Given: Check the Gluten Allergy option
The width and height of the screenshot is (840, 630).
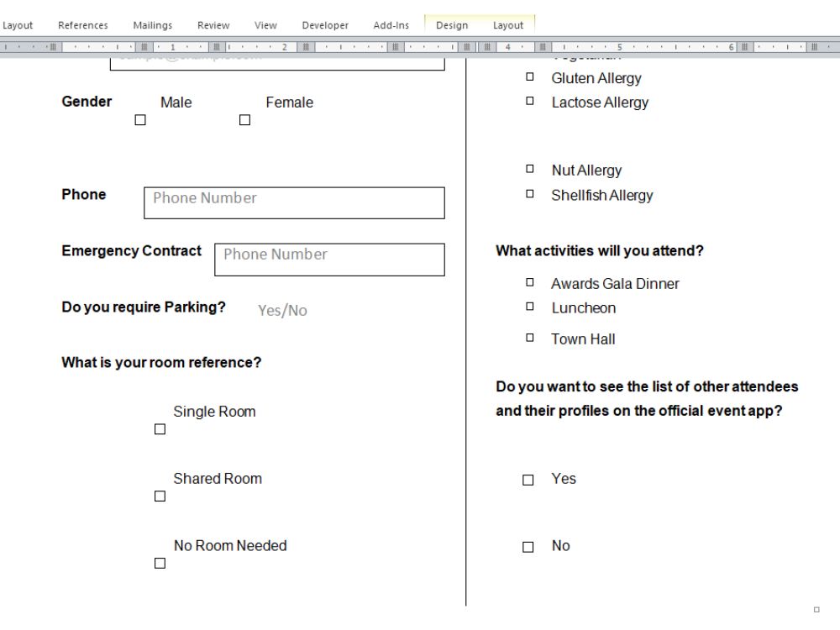Looking at the screenshot, I should [x=529, y=76].
